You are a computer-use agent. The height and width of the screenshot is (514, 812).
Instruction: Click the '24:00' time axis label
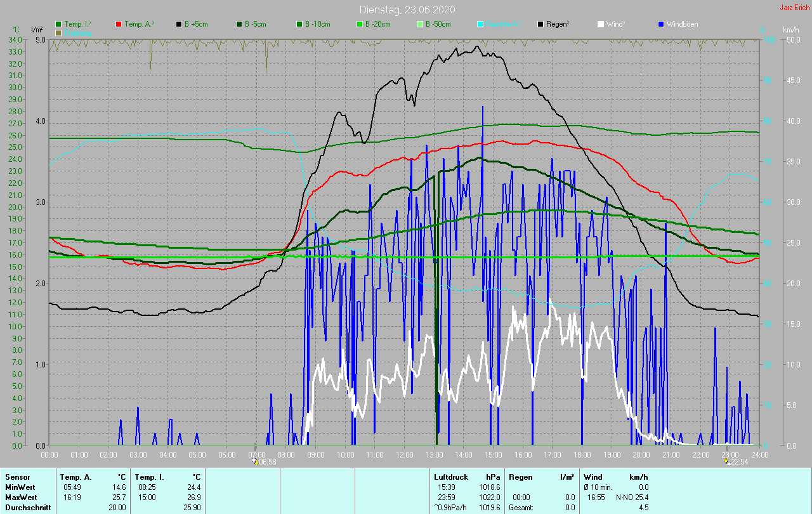(760, 454)
